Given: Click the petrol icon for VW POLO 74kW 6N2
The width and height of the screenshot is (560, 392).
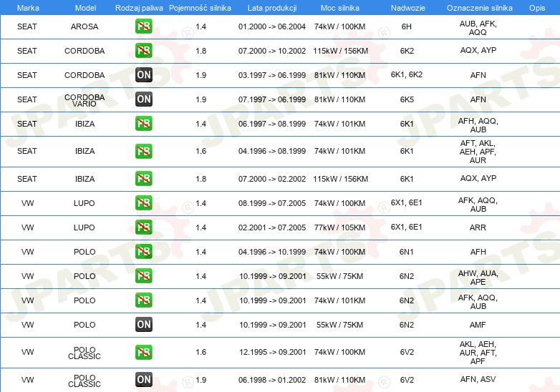Looking at the screenshot, I should [143, 300].
